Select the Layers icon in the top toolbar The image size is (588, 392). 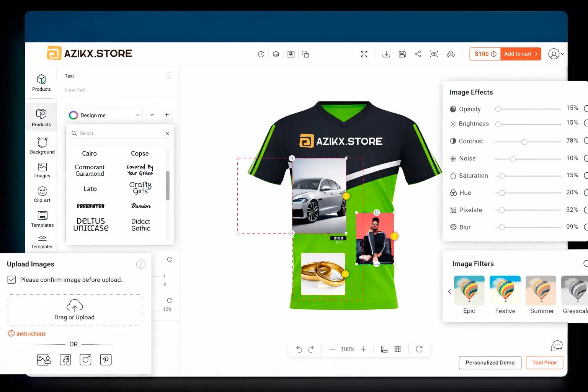(x=276, y=54)
